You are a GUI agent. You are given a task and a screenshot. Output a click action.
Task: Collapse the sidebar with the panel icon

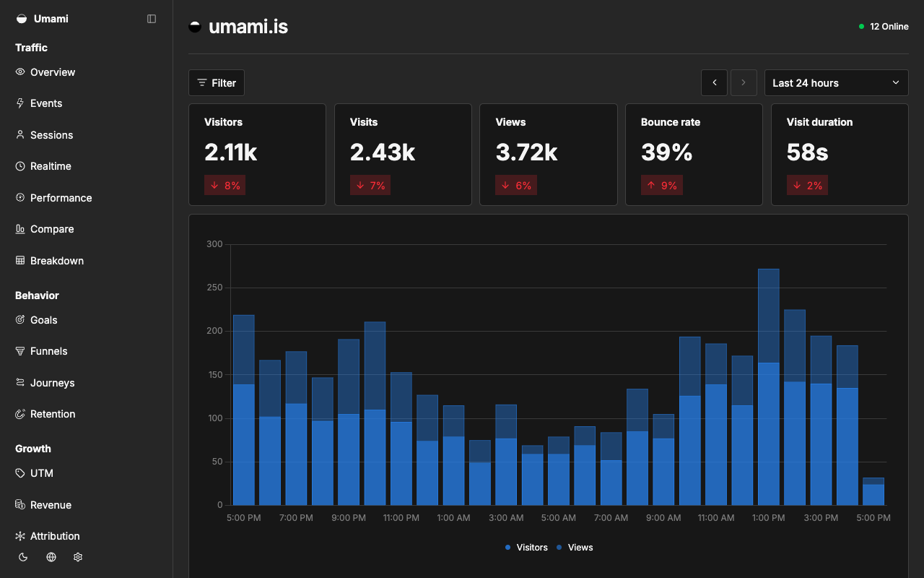(x=152, y=19)
